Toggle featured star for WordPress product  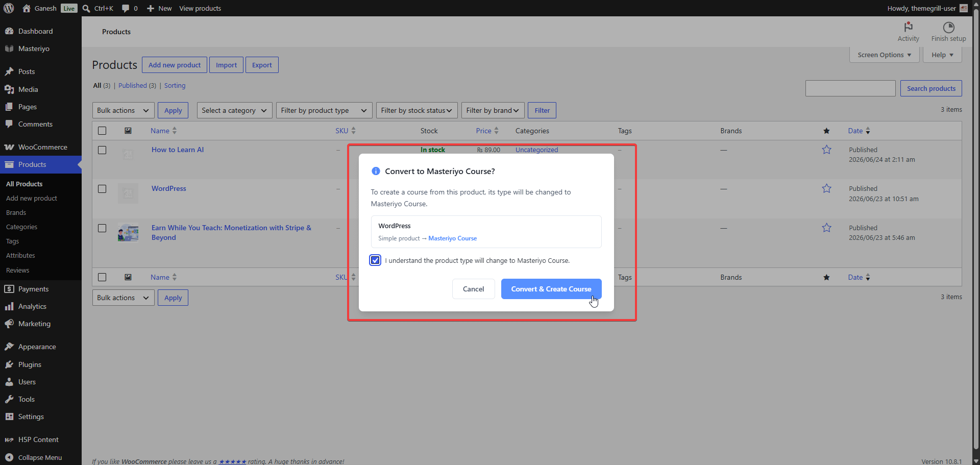click(826, 188)
